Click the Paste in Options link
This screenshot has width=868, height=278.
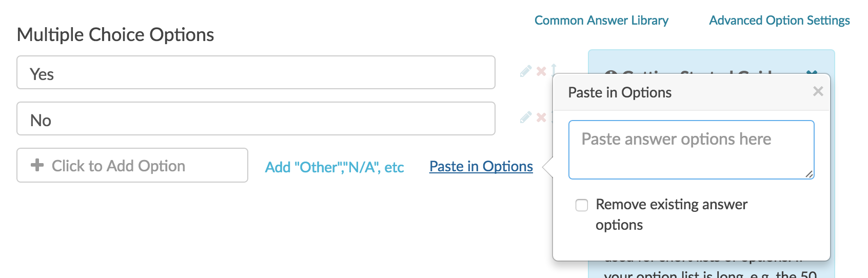coord(481,167)
